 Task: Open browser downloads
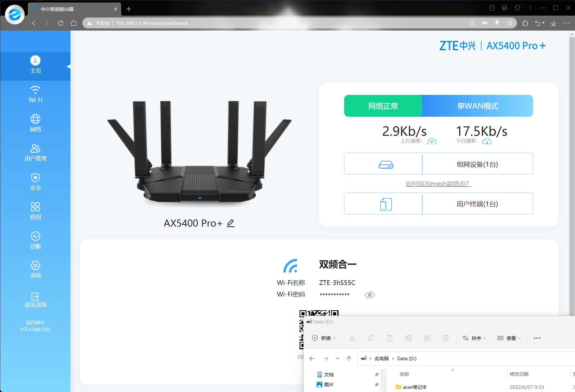click(553, 23)
